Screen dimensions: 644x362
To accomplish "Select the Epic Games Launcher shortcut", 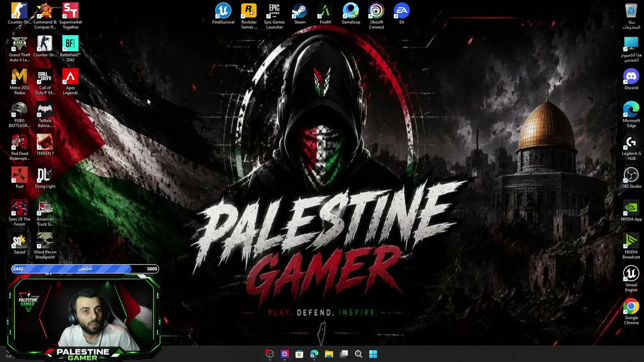I will [274, 16].
